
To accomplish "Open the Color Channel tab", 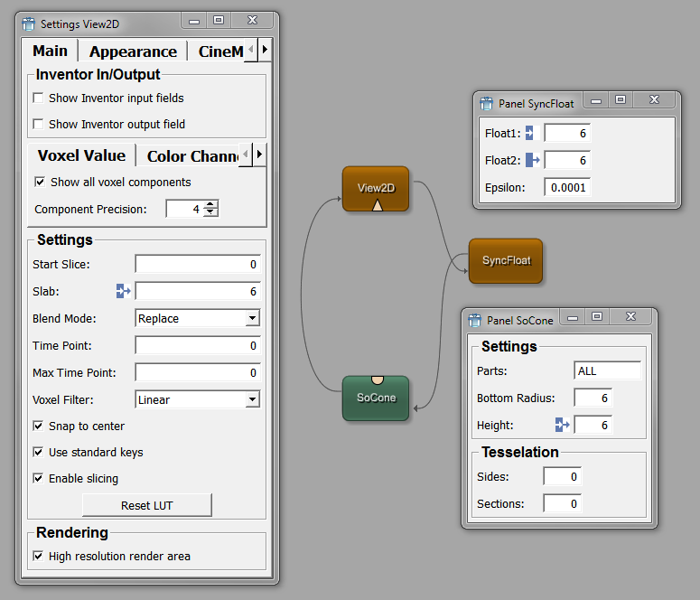I will tap(191, 156).
